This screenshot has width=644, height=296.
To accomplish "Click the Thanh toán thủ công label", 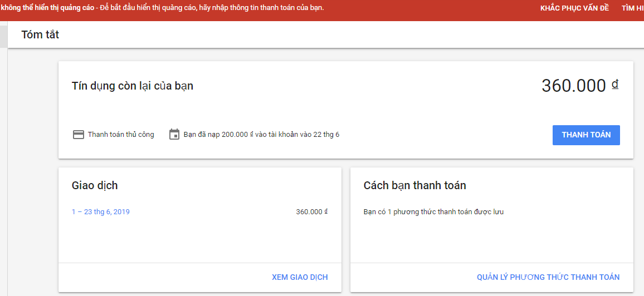I will point(121,135).
